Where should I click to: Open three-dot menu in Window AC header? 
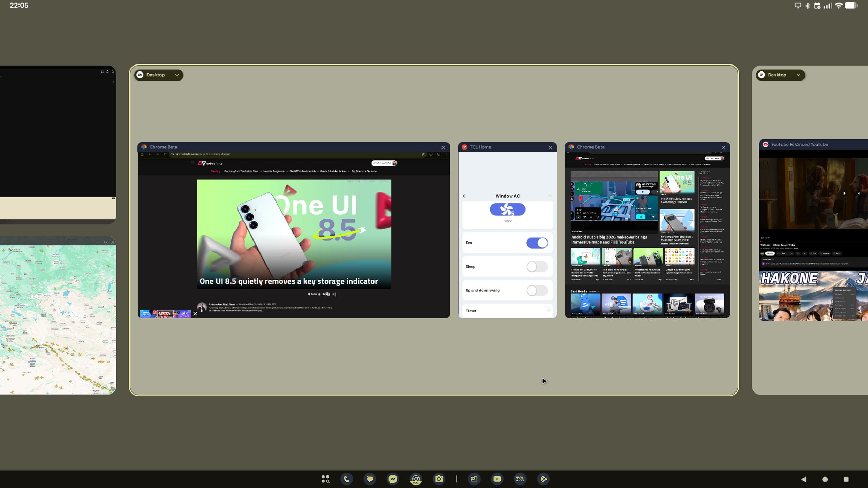click(549, 196)
